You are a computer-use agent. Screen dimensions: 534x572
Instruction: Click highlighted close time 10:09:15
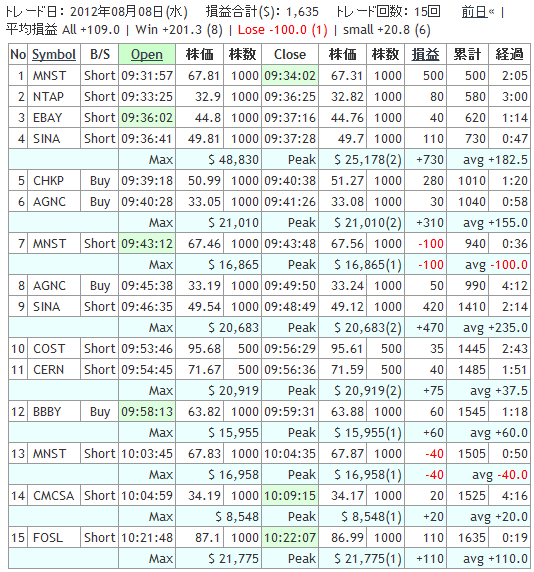pyautogui.click(x=290, y=495)
